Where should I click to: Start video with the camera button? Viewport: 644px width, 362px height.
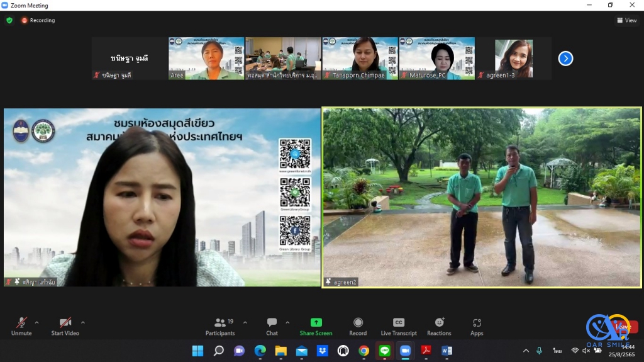click(65, 325)
